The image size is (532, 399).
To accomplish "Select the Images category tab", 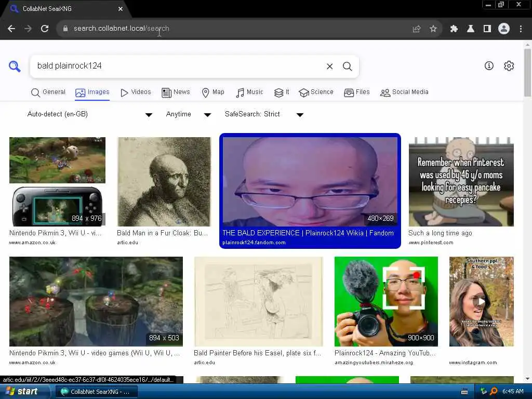I will tap(92, 92).
